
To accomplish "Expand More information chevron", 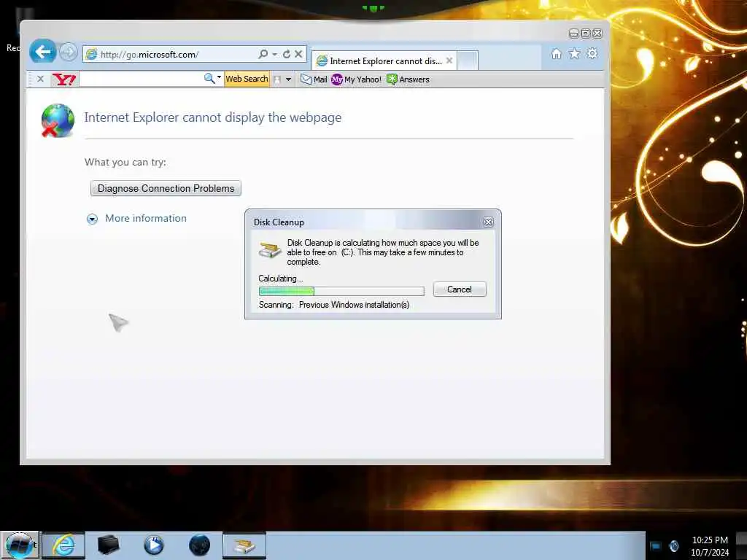I will [x=92, y=219].
